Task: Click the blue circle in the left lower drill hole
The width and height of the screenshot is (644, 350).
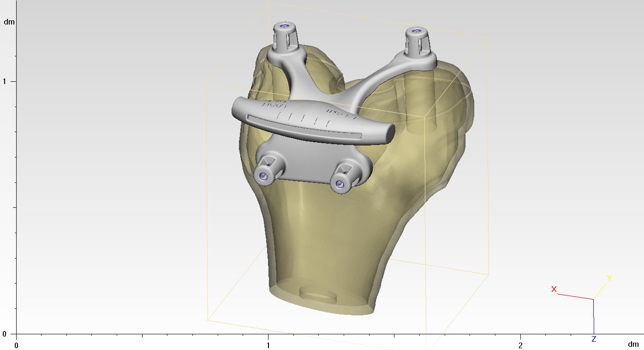Action: tap(264, 176)
